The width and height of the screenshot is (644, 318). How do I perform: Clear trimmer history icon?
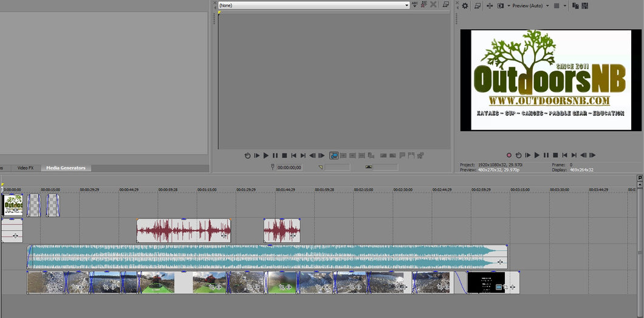tap(423, 4)
